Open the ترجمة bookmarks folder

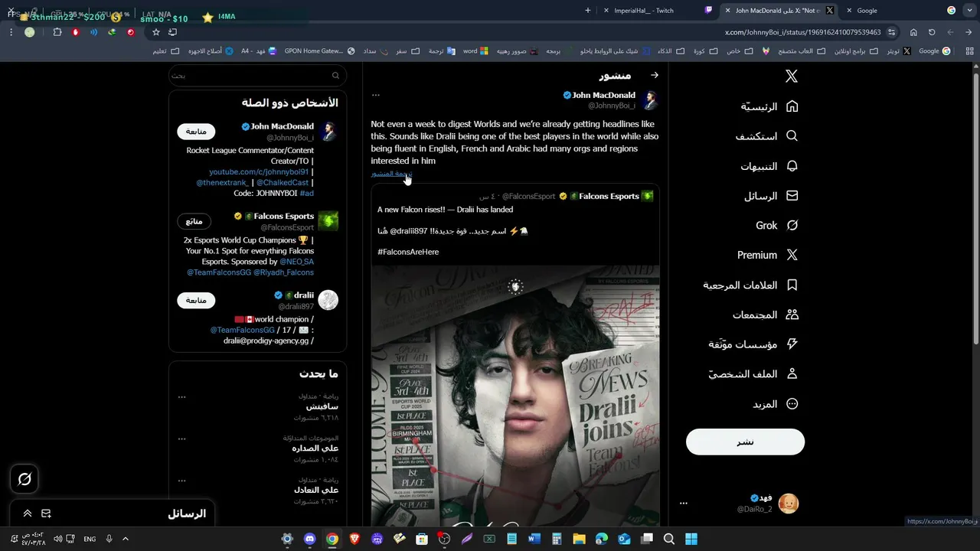coord(441,51)
